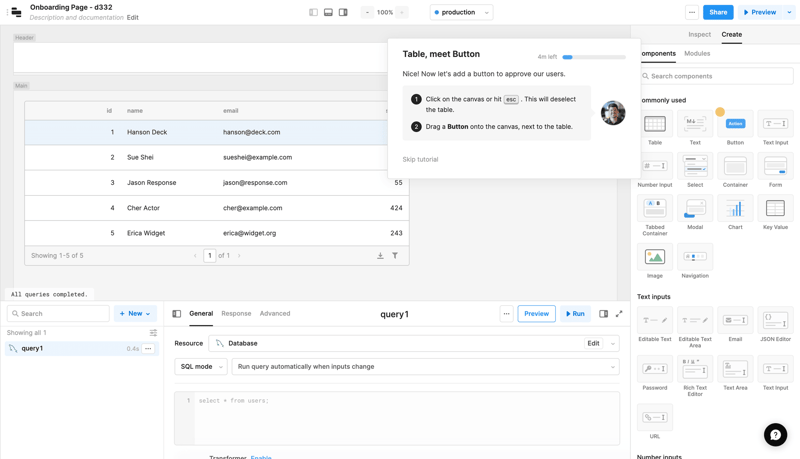Toggle the bottom panel layout icon

(328, 12)
